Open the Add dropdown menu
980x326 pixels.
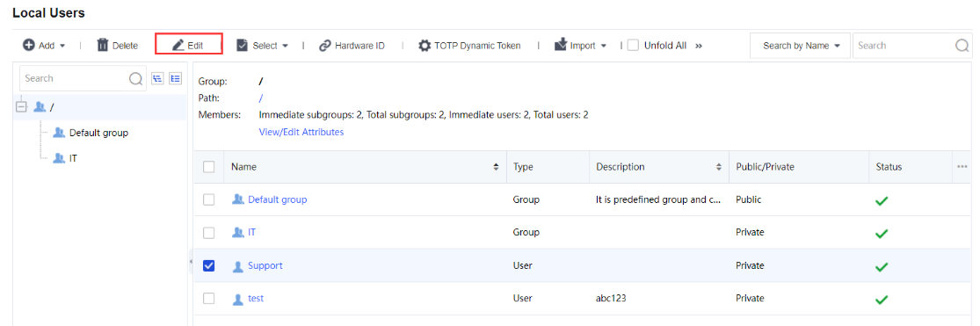[44, 46]
